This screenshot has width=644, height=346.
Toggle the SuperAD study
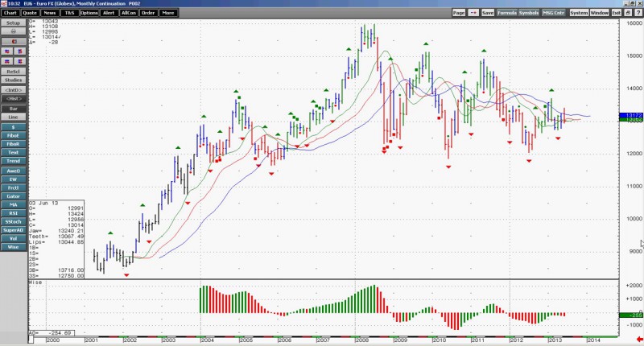(x=13, y=230)
